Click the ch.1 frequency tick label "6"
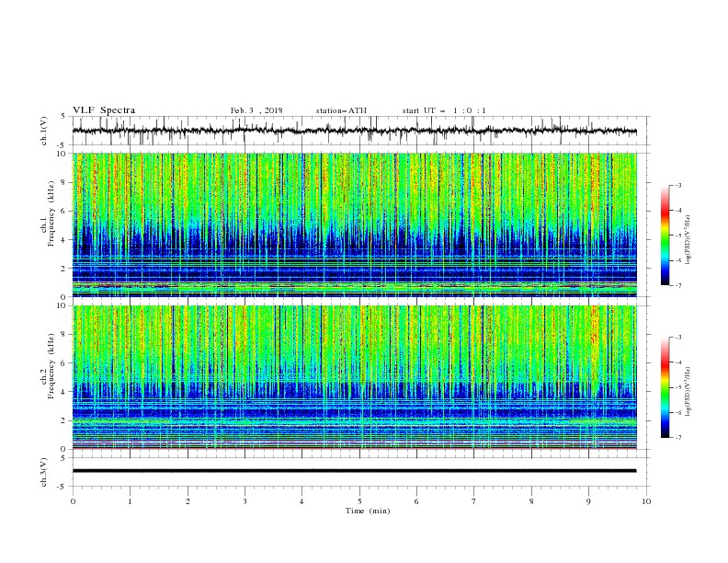 (x=64, y=212)
